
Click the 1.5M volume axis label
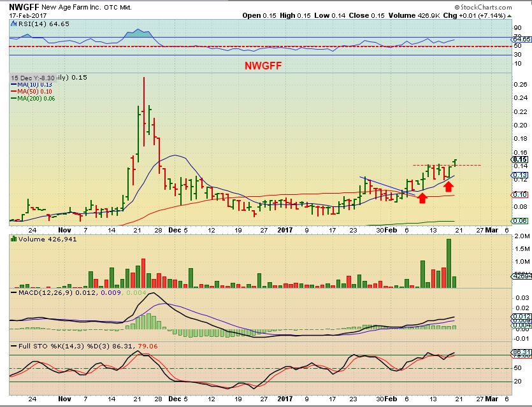pyautogui.click(x=522, y=248)
